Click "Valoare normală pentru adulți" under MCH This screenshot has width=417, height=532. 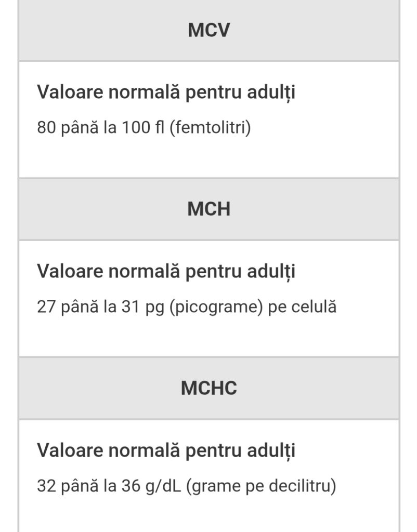pos(166,271)
